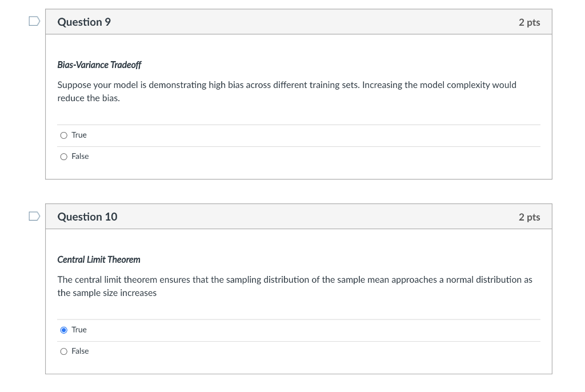This screenshot has width=585, height=392.
Task: Click the "Bias-Variance Tradeoff" heading
Action: click(x=99, y=65)
